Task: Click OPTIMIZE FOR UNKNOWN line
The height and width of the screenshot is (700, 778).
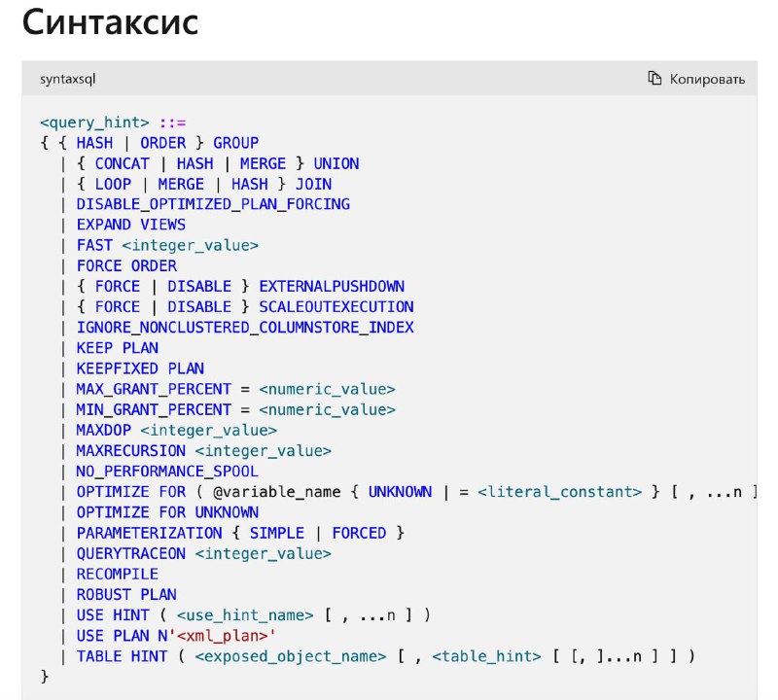Action: (x=167, y=512)
